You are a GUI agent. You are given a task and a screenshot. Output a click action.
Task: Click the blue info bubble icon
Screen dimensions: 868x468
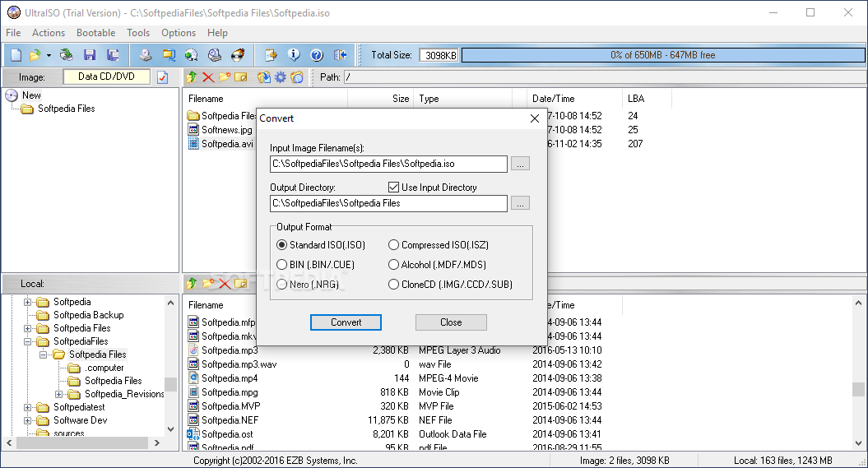tap(294, 55)
